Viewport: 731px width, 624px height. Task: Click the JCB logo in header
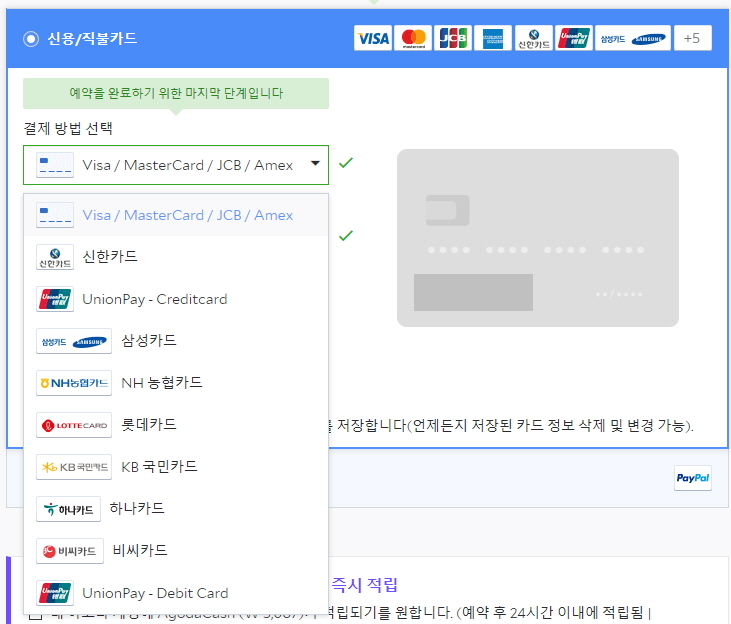453,38
